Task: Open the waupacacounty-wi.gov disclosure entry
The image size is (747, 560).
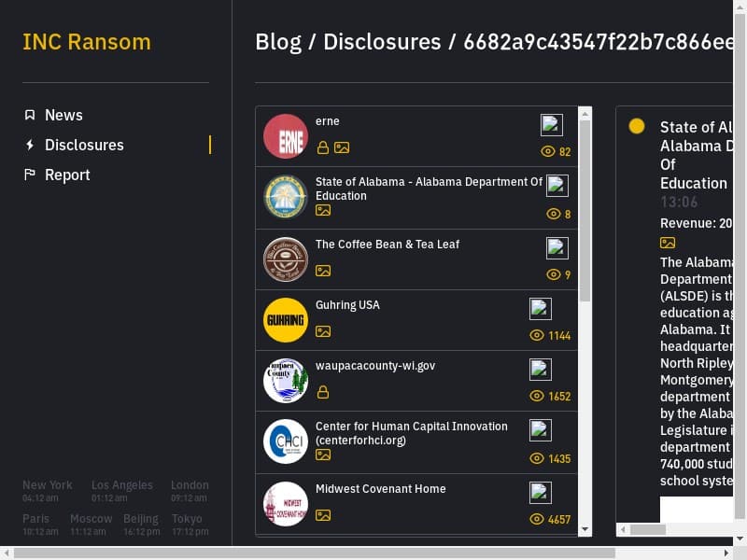Action: 416,381
